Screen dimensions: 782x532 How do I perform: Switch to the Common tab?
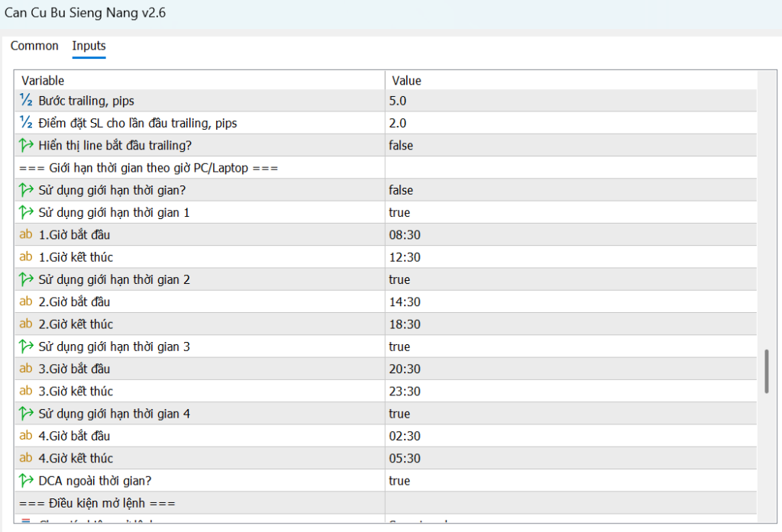pyautogui.click(x=34, y=46)
